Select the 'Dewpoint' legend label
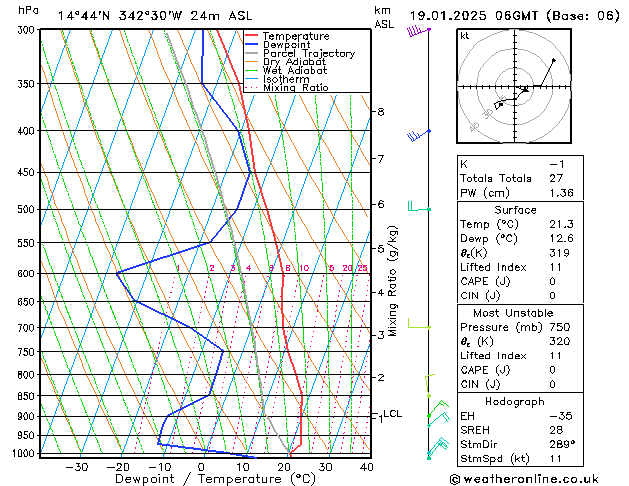This screenshot has width=629, height=486. coord(286,45)
